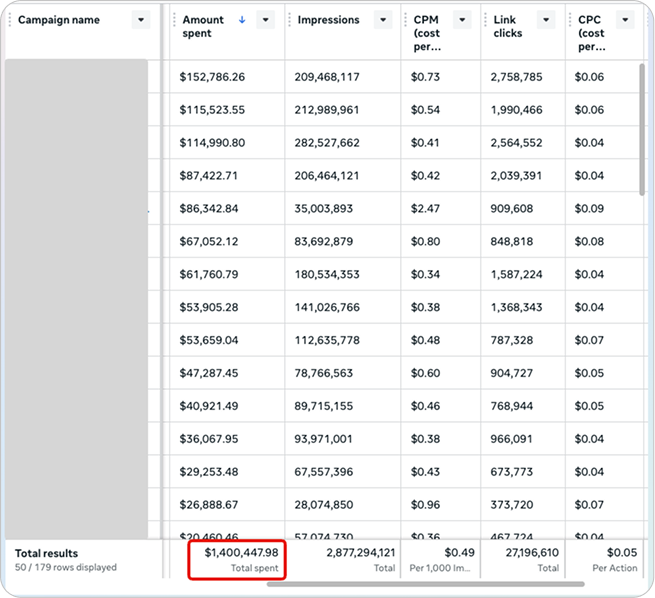Image resolution: width=655 pixels, height=598 pixels.
Task: Click impressions value 206,464,121
Action: coord(327,175)
